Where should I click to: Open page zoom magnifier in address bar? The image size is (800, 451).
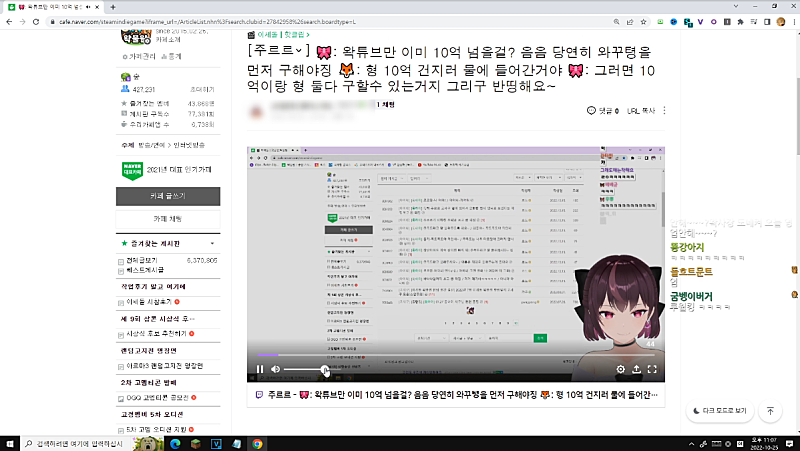coord(616,22)
